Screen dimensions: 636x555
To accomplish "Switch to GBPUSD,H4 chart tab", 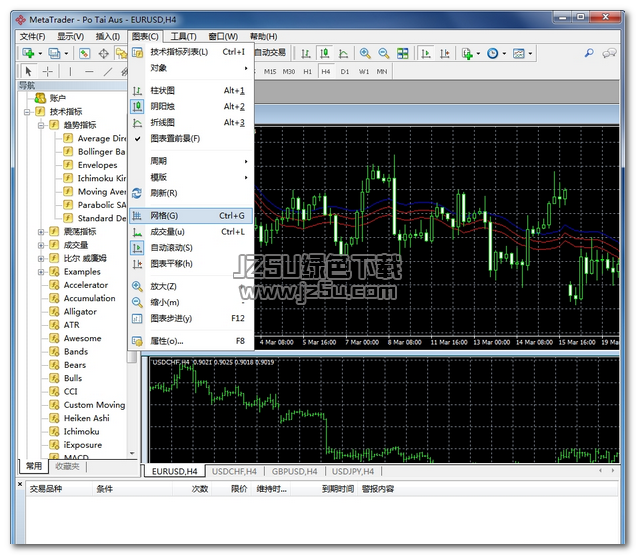I will [294, 471].
